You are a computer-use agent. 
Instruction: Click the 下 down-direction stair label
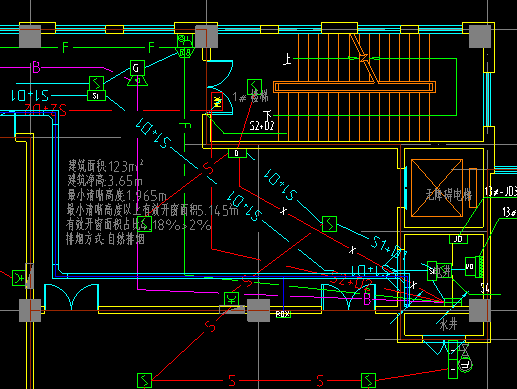[x=268, y=115]
